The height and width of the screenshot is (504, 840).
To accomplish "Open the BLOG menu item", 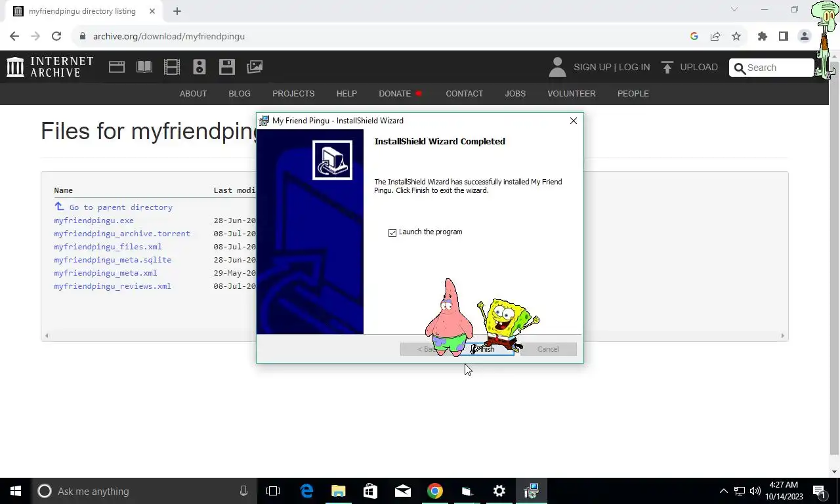I will click(x=240, y=93).
